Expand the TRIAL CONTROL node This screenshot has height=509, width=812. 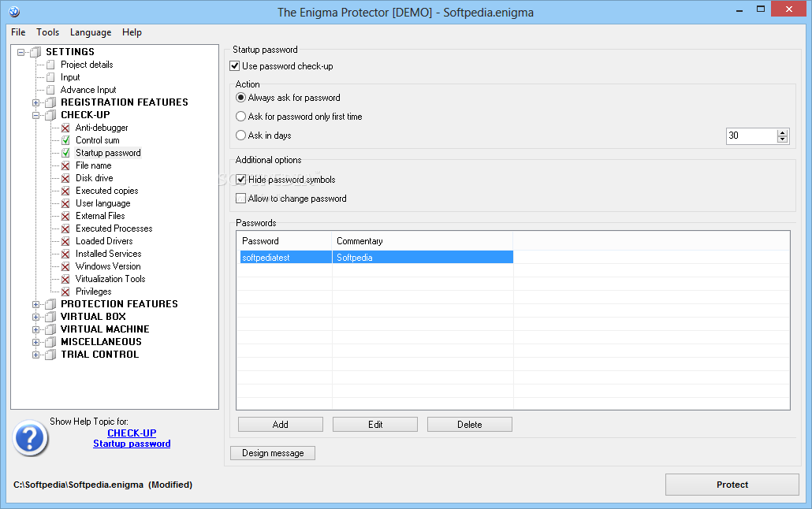pos(35,355)
